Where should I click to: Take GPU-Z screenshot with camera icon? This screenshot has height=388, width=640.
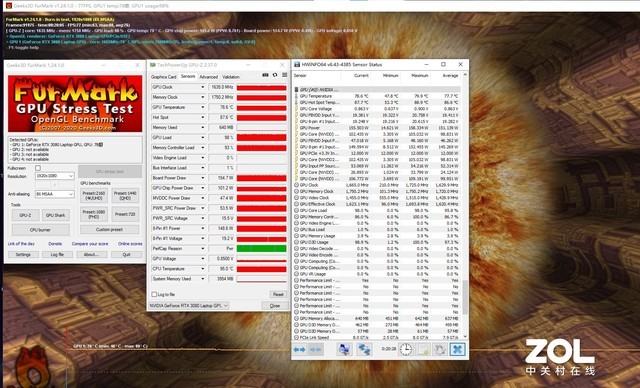(x=265, y=75)
